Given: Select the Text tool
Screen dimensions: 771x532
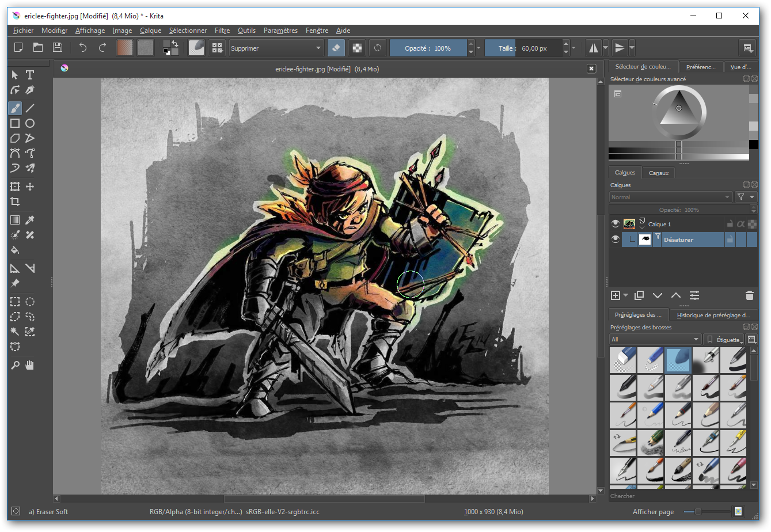Looking at the screenshot, I should 30,75.
